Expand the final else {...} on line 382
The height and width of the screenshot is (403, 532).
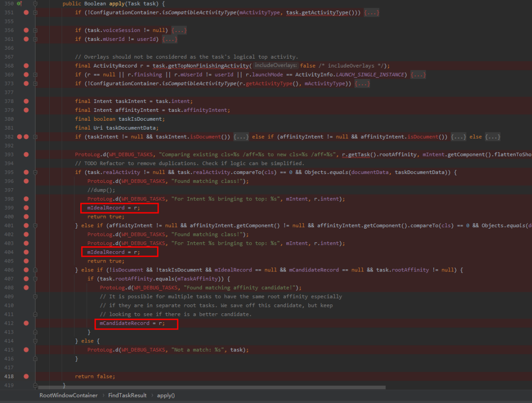pos(493,136)
